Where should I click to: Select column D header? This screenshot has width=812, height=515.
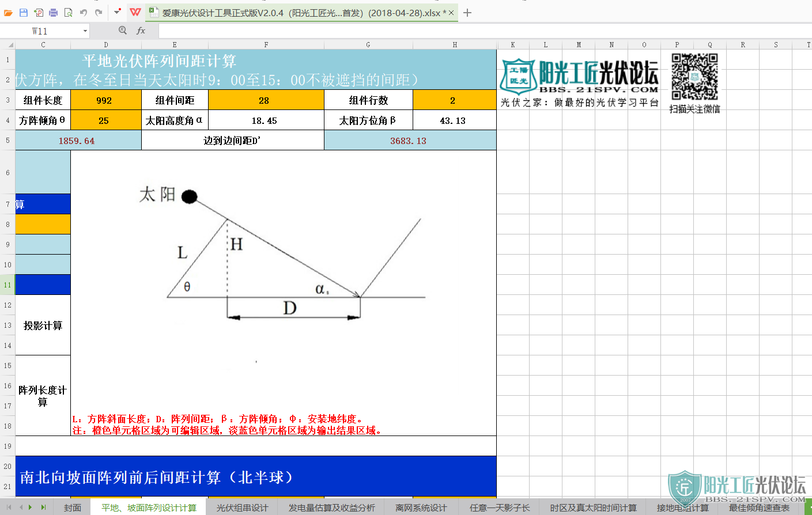tap(106, 44)
